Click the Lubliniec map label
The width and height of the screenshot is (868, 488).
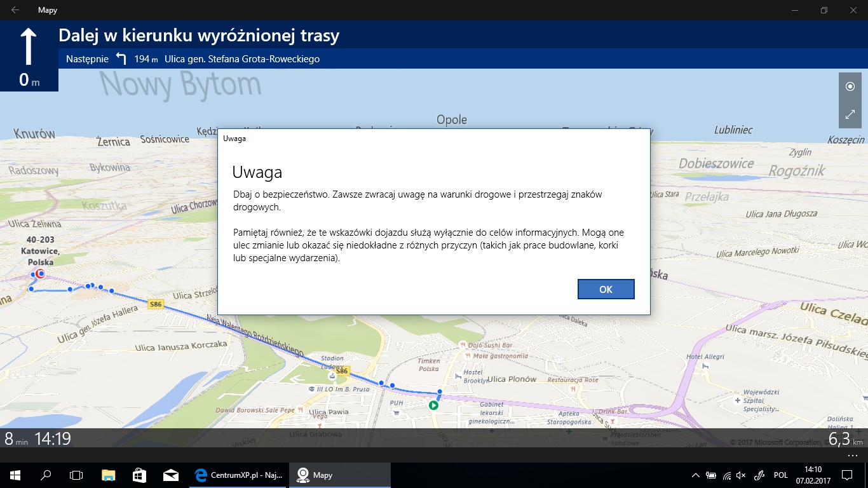click(x=733, y=130)
